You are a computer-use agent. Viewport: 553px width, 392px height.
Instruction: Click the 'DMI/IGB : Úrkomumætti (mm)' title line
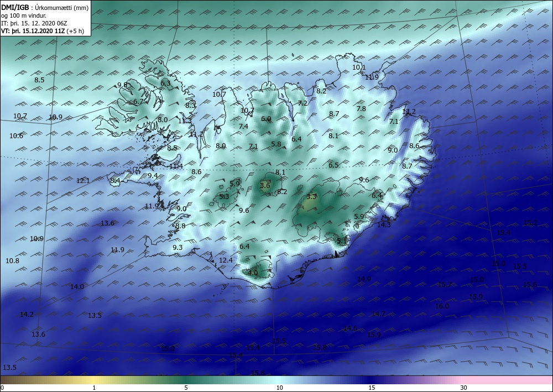(x=45, y=7)
